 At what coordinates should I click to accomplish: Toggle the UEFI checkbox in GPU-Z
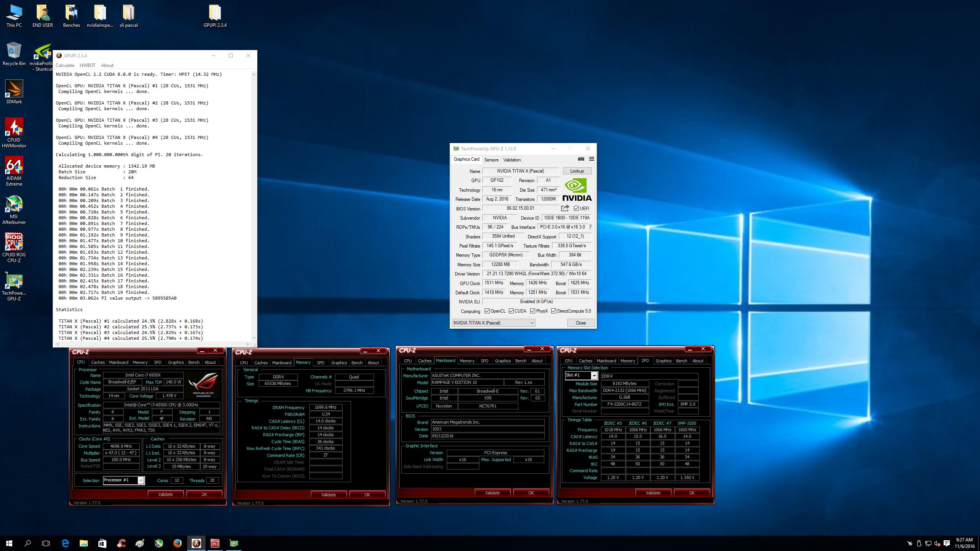[577, 209]
